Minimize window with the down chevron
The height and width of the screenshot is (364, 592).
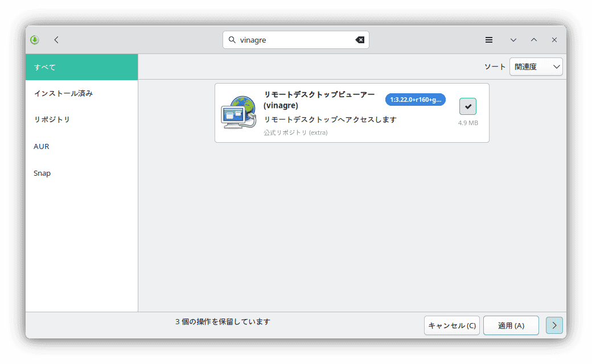[x=513, y=40]
